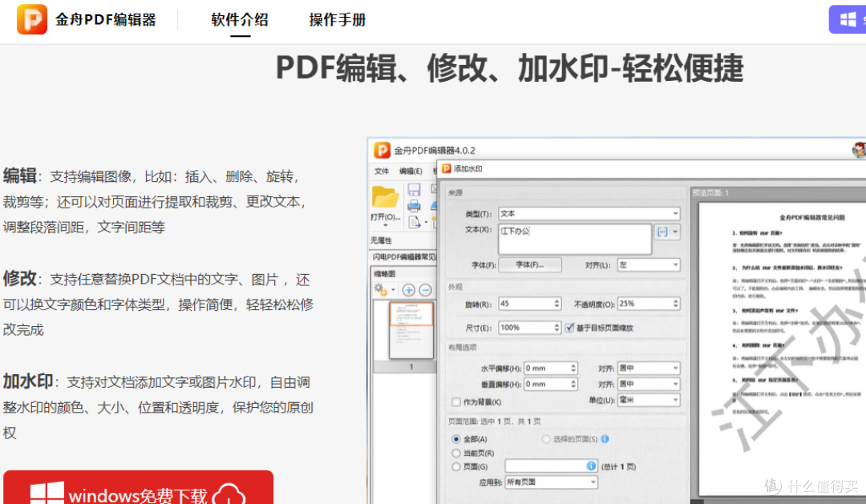Screen dimensions: 866x504
Task: Click the zoom-out minus icon in the thumbnail panel
Action: pos(425,290)
